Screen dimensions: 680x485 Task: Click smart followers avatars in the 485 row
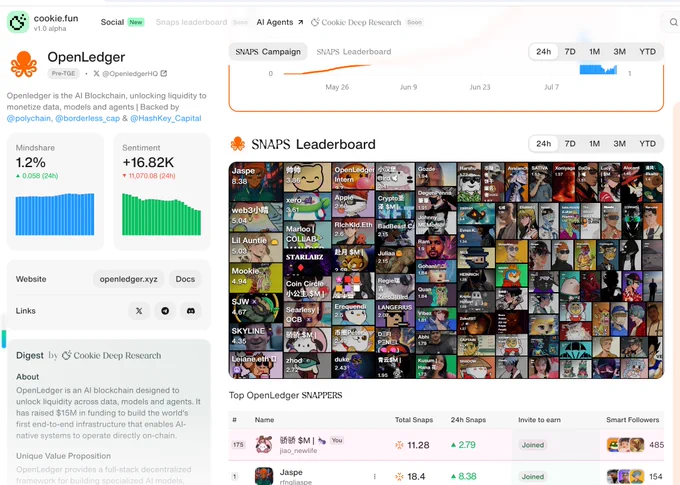pos(625,445)
